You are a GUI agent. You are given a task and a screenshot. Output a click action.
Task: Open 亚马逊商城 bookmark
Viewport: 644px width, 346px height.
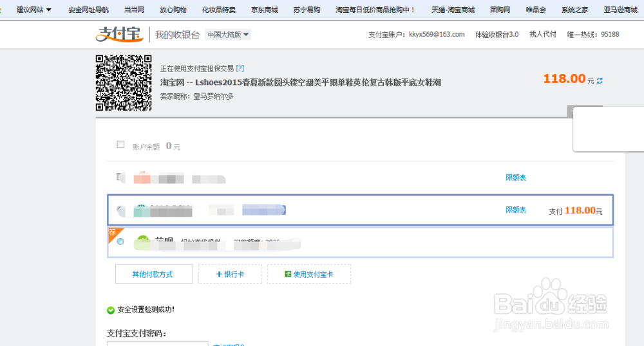click(620, 10)
